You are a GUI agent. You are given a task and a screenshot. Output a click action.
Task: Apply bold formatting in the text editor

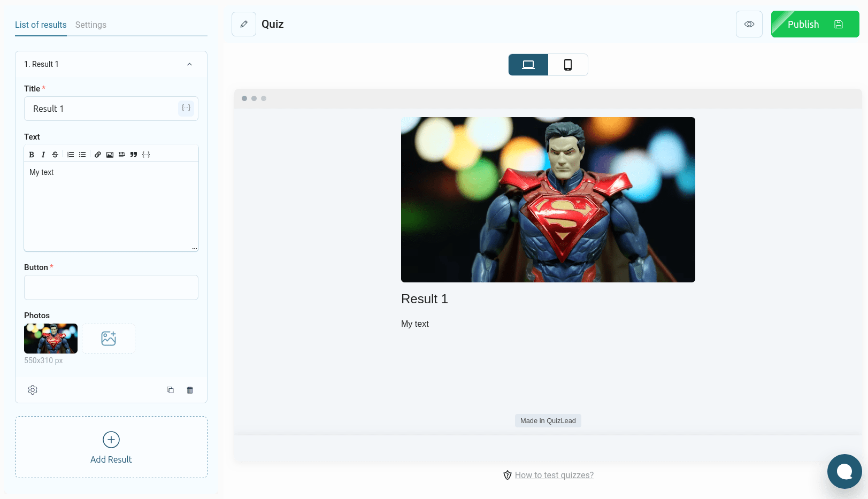(x=32, y=155)
